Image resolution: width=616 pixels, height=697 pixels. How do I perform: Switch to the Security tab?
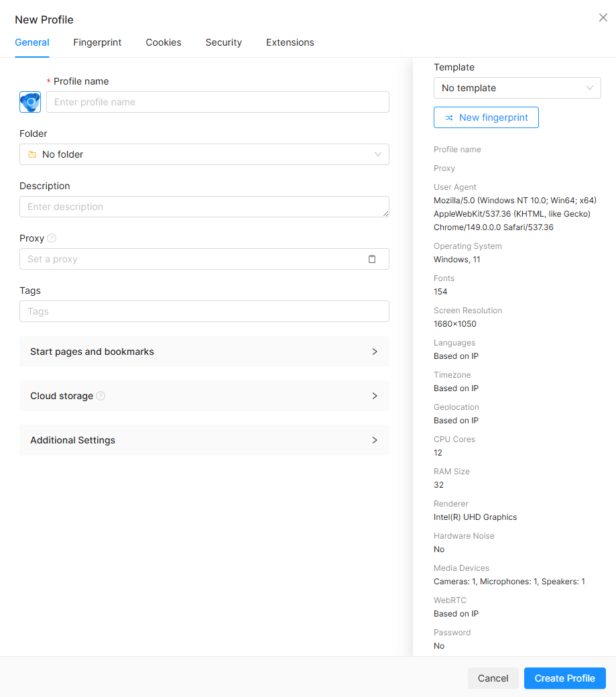[x=223, y=42]
